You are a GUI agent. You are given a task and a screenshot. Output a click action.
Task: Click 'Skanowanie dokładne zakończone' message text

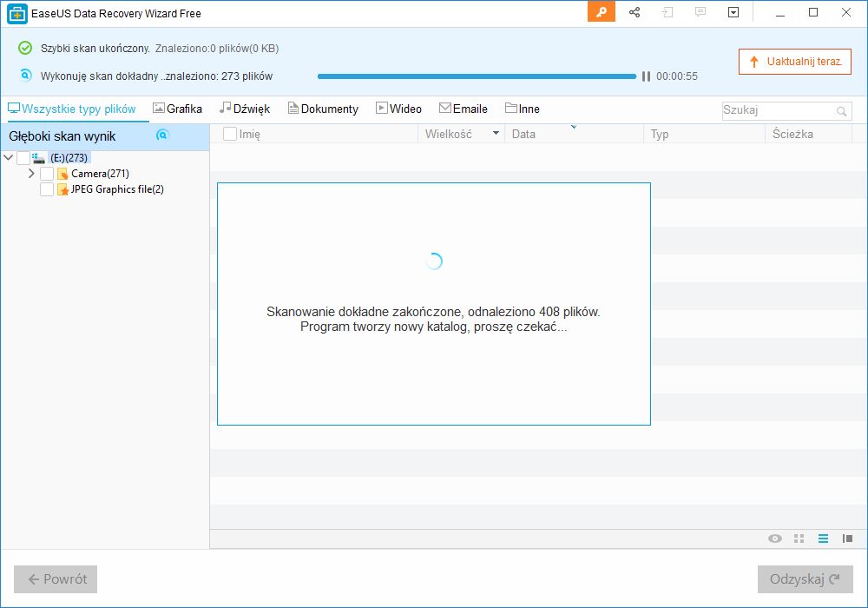tap(433, 312)
